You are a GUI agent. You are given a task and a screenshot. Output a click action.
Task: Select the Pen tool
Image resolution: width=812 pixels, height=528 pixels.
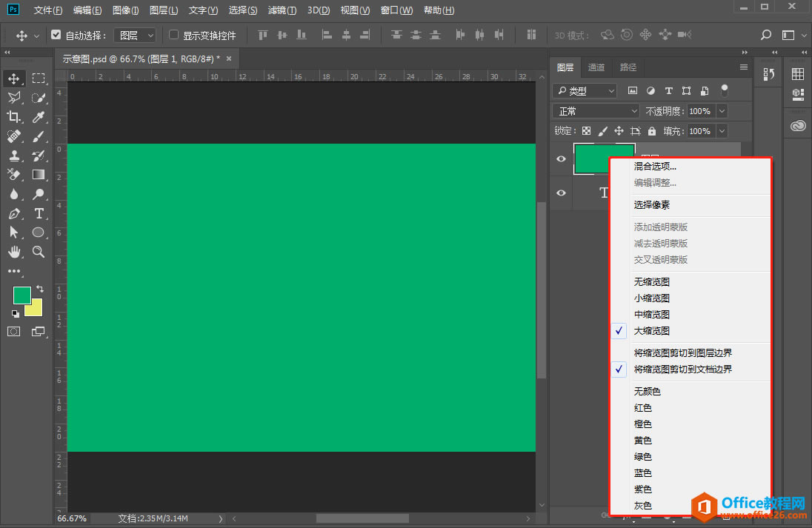tap(14, 213)
